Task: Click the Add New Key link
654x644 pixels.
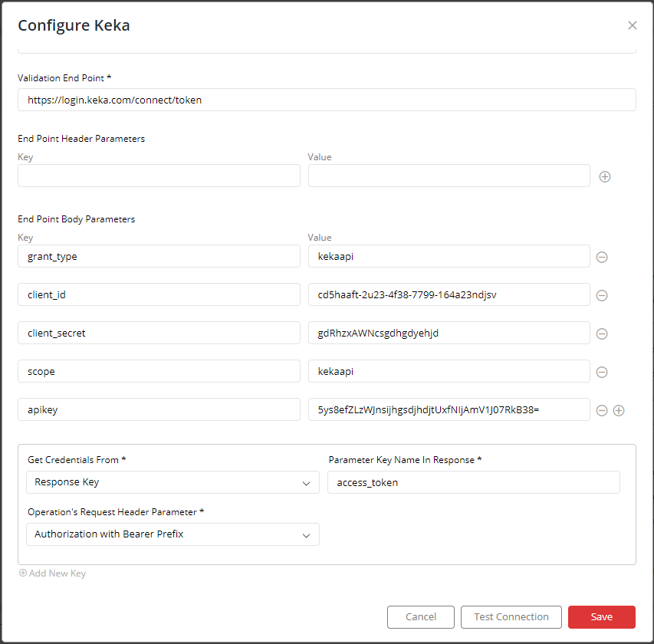Action: point(53,573)
